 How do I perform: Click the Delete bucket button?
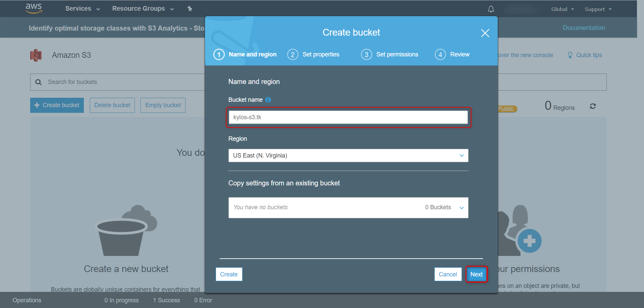(x=112, y=105)
